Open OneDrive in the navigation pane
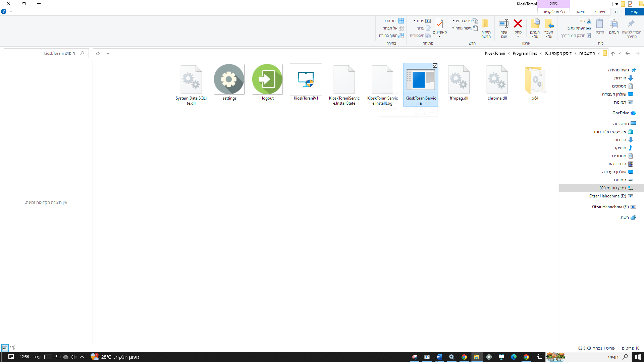Screen dimensions: 644x362 coord(624,113)
